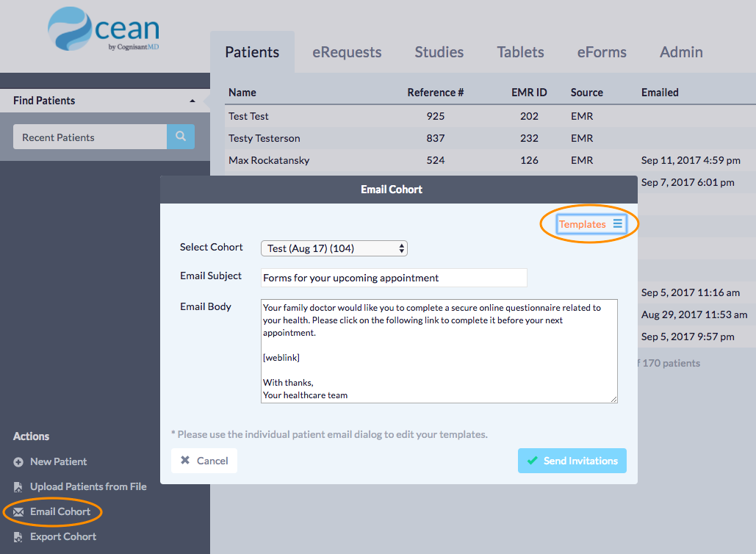Viewport: 756px width, 554px height.
Task: Click the Templates hamburger menu icon
Action: pyautogui.click(x=618, y=224)
